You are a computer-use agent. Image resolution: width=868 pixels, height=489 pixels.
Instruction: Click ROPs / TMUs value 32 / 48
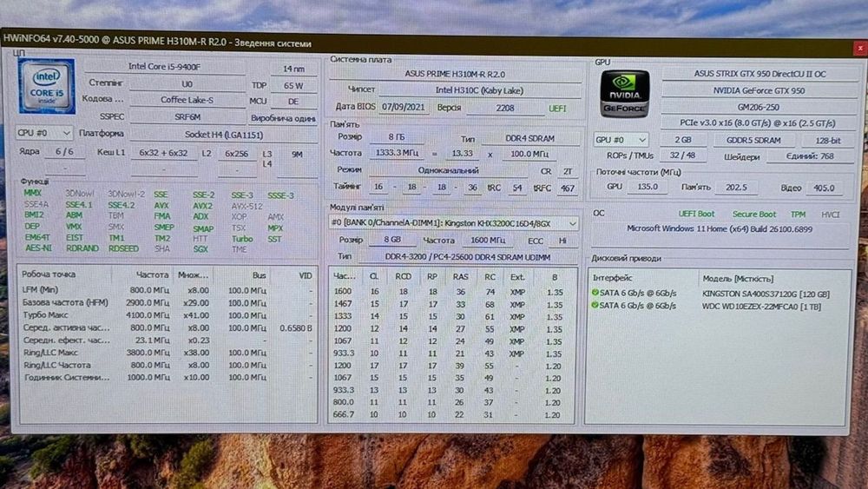pyautogui.click(x=682, y=155)
